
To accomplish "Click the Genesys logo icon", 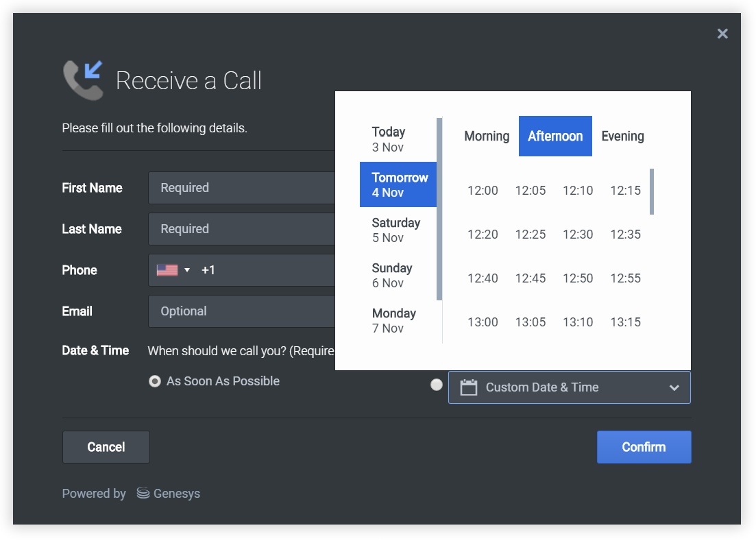I will pyautogui.click(x=143, y=493).
